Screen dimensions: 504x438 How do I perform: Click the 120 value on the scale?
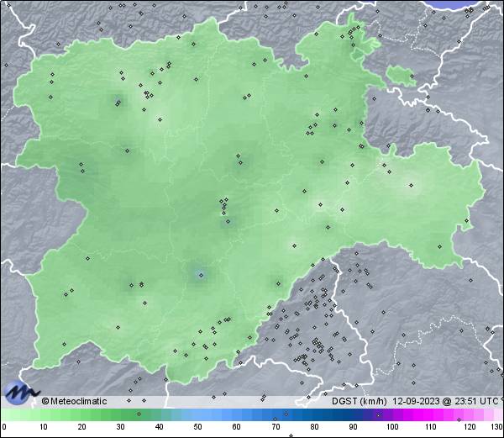pos(470,427)
